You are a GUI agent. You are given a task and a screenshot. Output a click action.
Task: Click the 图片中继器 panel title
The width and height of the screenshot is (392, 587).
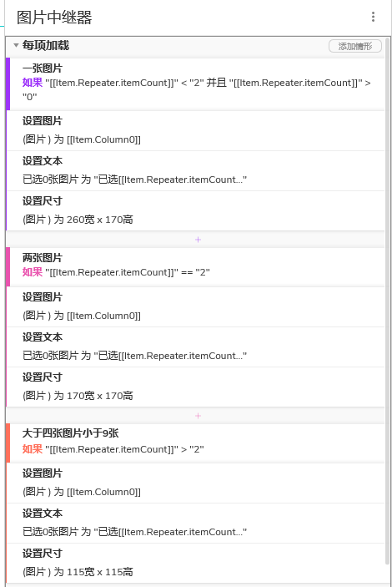tap(54, 18)
